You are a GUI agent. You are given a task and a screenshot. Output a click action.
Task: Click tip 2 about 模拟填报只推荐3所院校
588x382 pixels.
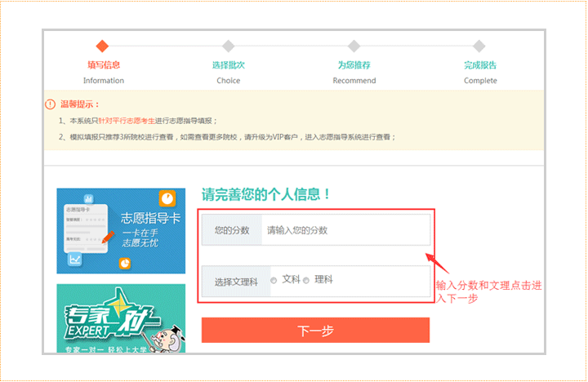coord(227,137)
